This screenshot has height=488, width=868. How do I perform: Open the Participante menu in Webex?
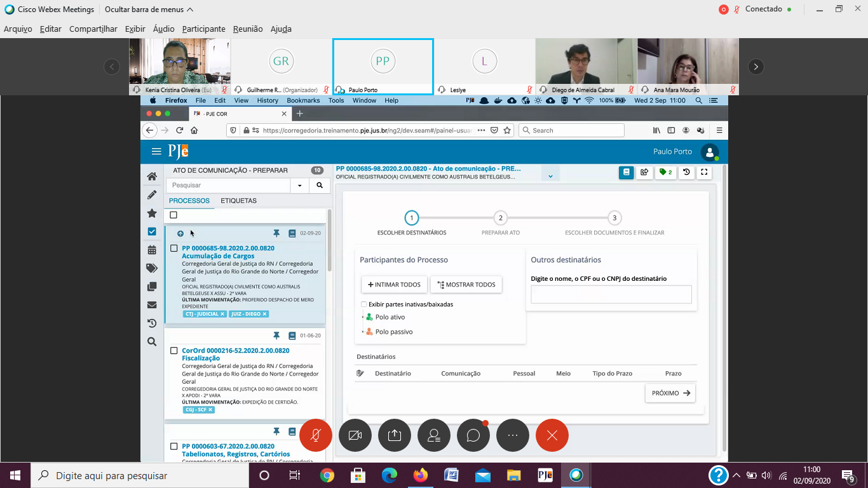pos(203,29)
